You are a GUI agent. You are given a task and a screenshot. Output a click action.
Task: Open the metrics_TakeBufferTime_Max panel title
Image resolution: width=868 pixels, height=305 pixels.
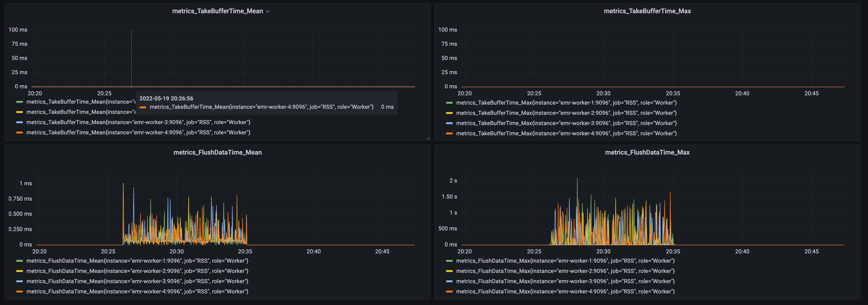click(647, 11)
